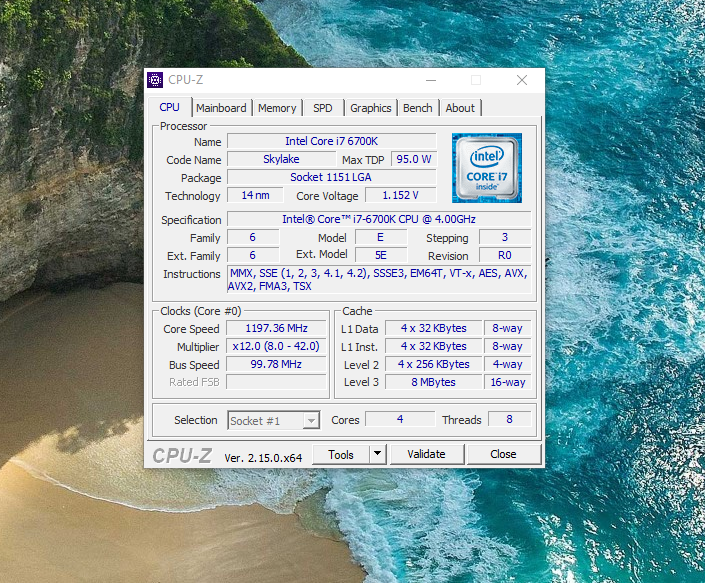Click the Instructions list starting with MMX, SSE
The width and height of the screenshot is (705, 583).
click(379, 279)
